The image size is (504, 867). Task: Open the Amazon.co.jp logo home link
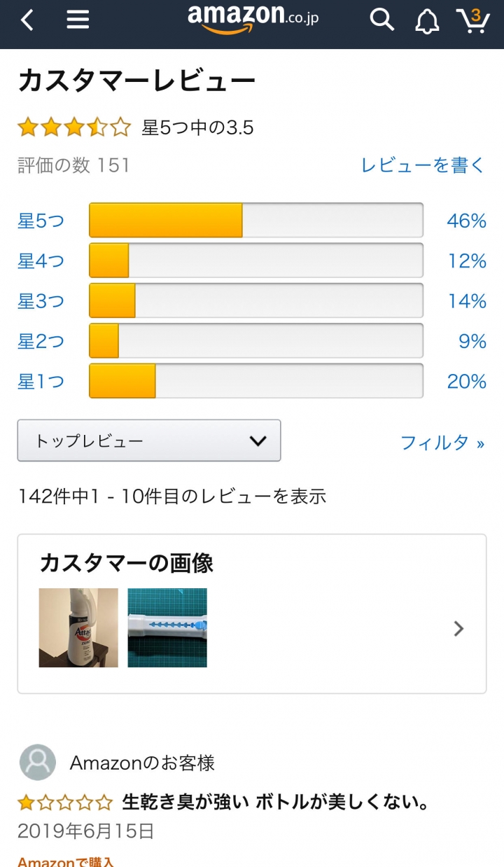coord(253,19)
